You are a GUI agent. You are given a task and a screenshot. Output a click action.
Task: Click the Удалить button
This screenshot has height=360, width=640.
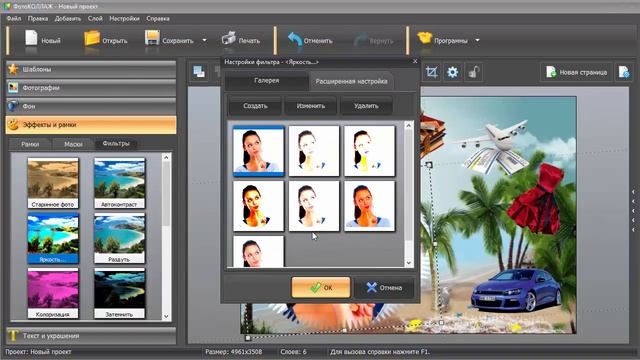pyautogui.click(x=366, y=106)
